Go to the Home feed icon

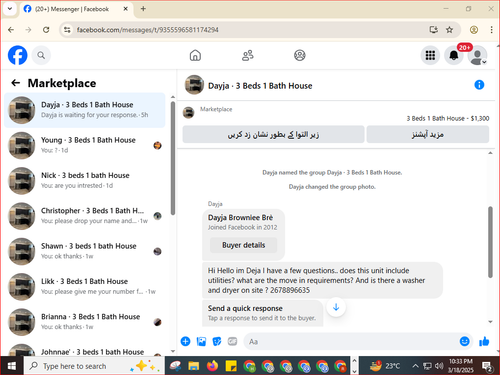click(x=195, y=55)
